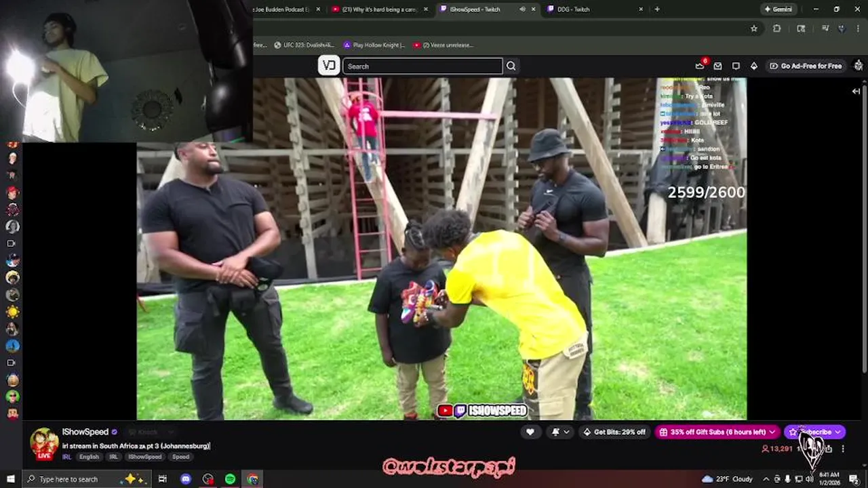Open Chrome from the taskbar
The height and width of the screenshot is (488, 868).
tap(253, 479)
